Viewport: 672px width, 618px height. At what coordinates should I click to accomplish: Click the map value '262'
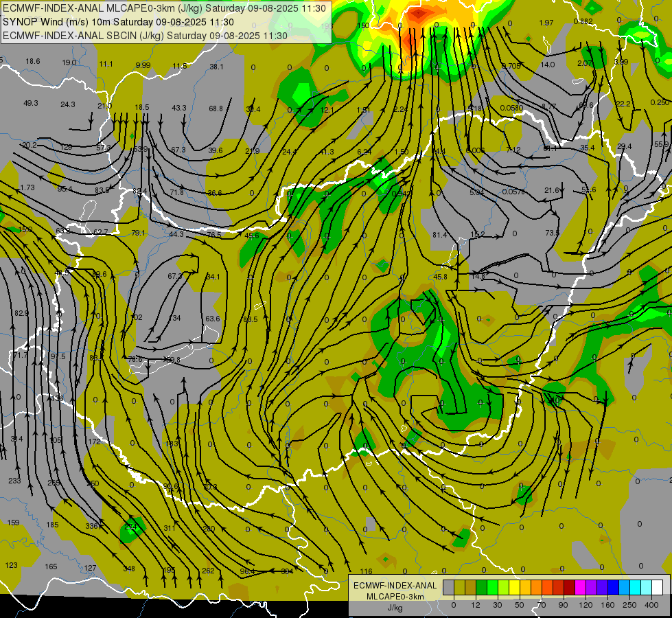[x=208, y=571]
